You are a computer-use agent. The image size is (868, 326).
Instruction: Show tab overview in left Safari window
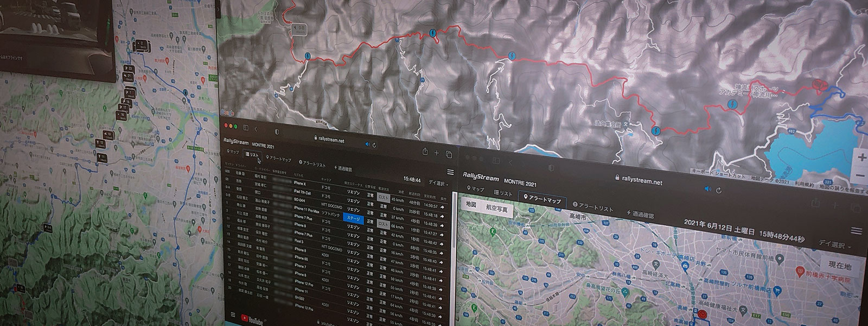click(x=449, y=154)
